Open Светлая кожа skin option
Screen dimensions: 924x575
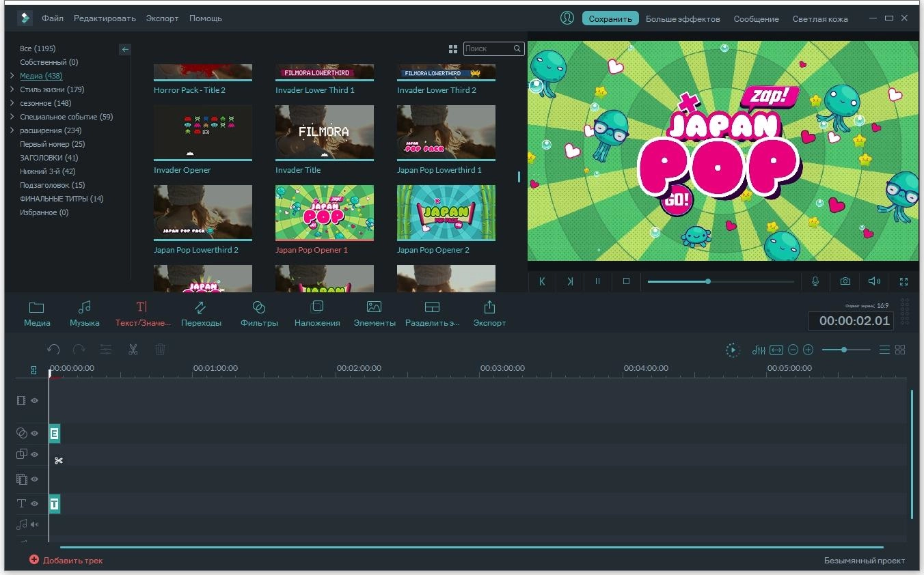click(820, 19)
